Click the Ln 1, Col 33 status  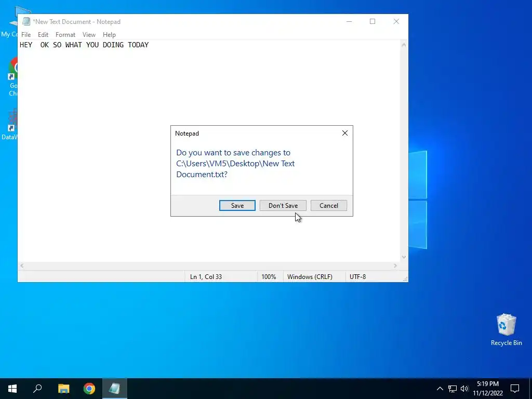point(206,276)
